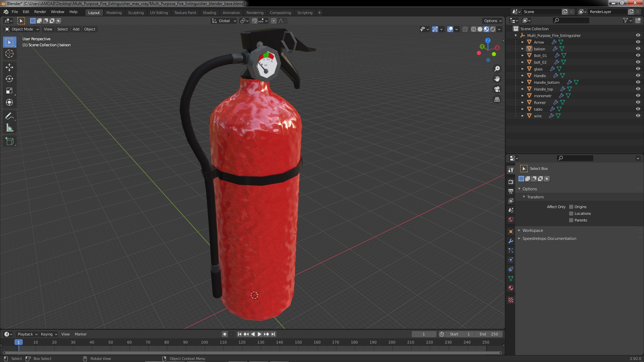Open the Render menu
Image resolution: width=644 pixels, height=362 pixels.
(40, 12)
